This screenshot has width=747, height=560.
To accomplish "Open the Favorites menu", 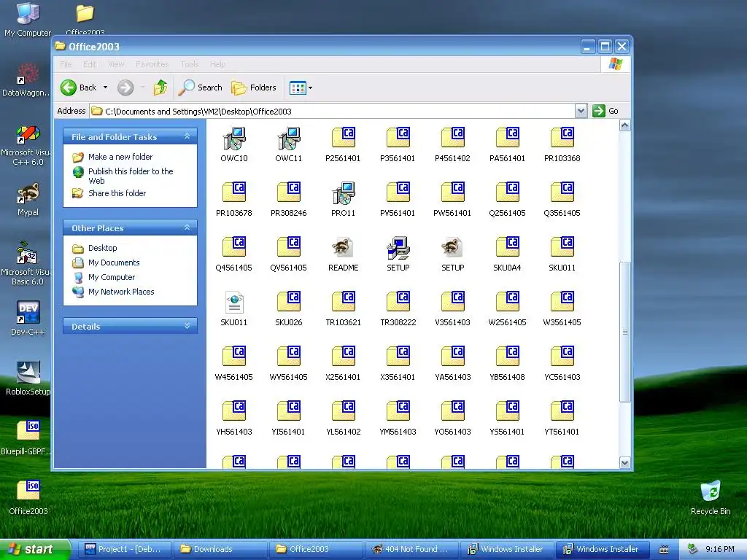I will click(x=152, y=64).
